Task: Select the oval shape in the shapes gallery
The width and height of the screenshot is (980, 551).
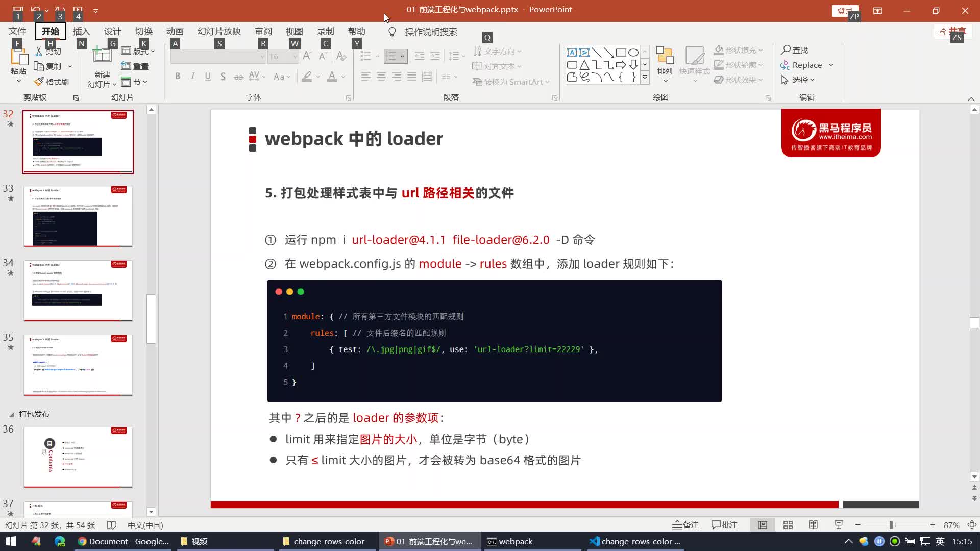Action: (x=633, y=53)
